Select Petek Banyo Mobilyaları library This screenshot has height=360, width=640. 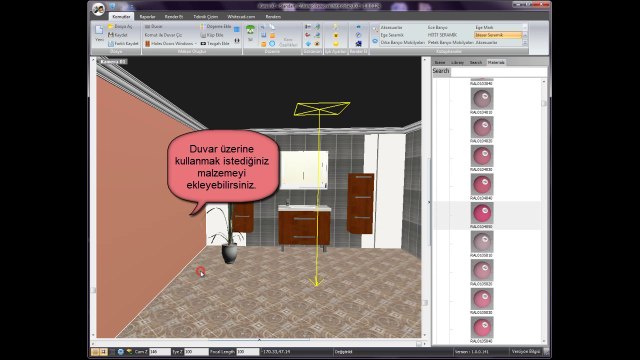[451, 42]
